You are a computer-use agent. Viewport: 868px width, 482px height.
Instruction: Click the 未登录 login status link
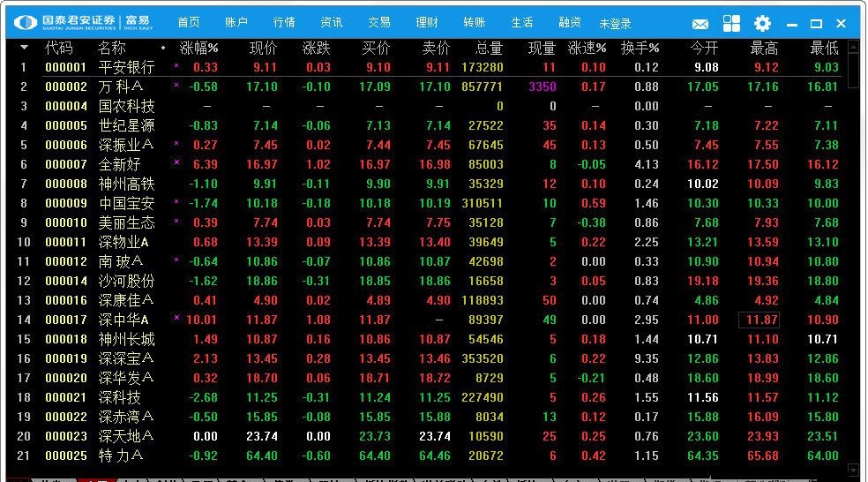point(615,24)
